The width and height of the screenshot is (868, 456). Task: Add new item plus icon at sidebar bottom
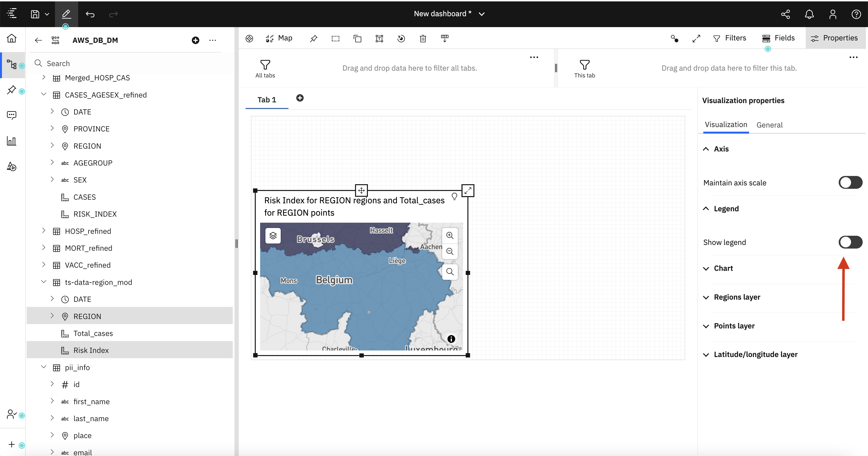pyautogui.click(x=12, y=445)
